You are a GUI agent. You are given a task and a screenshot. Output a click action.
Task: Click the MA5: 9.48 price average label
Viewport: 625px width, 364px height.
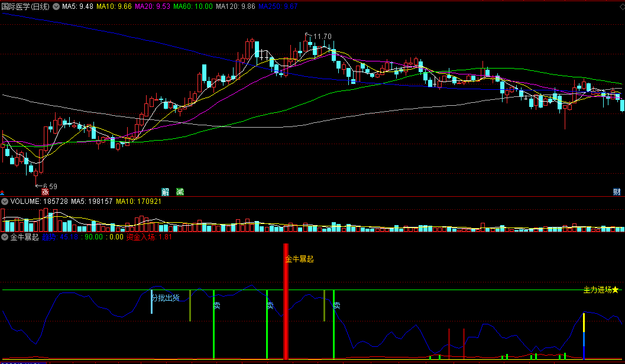click(77, 6)
